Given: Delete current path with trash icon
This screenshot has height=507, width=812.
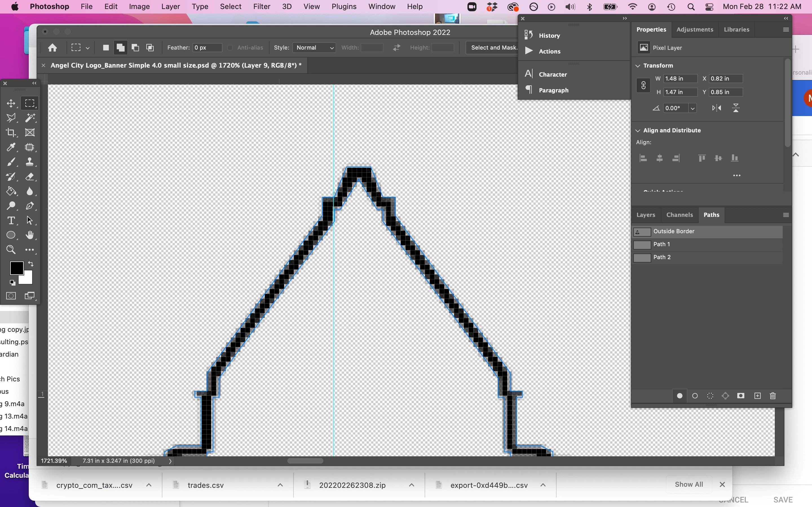Looking at the screenshot, I should [x=773, y=396].
